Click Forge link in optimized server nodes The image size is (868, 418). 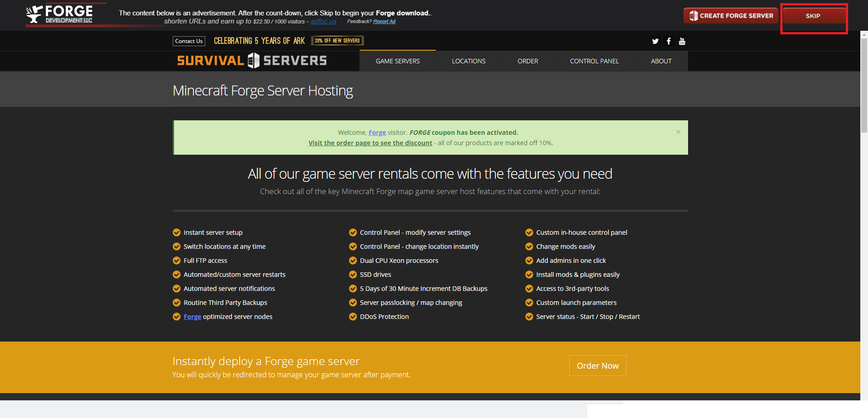pyautogui.click(x=192, y=317)
